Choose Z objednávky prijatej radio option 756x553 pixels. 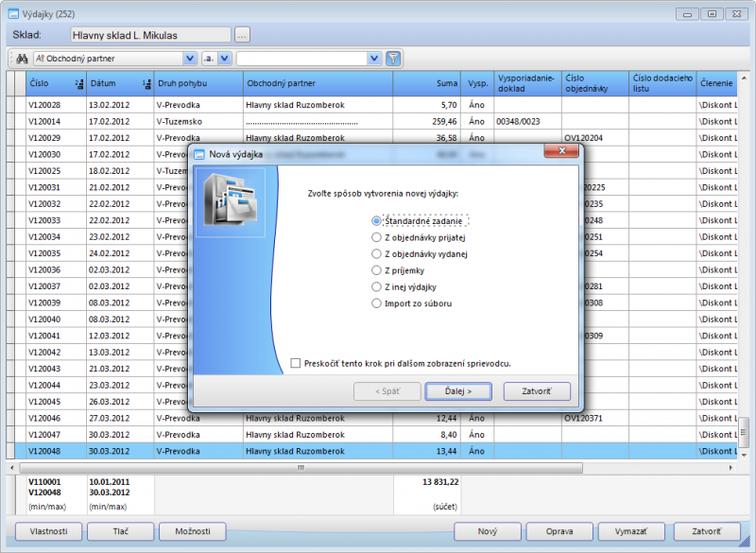click(377, 237)
